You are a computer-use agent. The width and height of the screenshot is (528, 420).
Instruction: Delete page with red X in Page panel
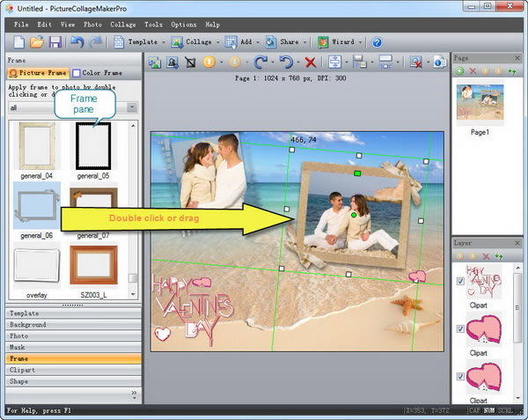pos(473,70)
